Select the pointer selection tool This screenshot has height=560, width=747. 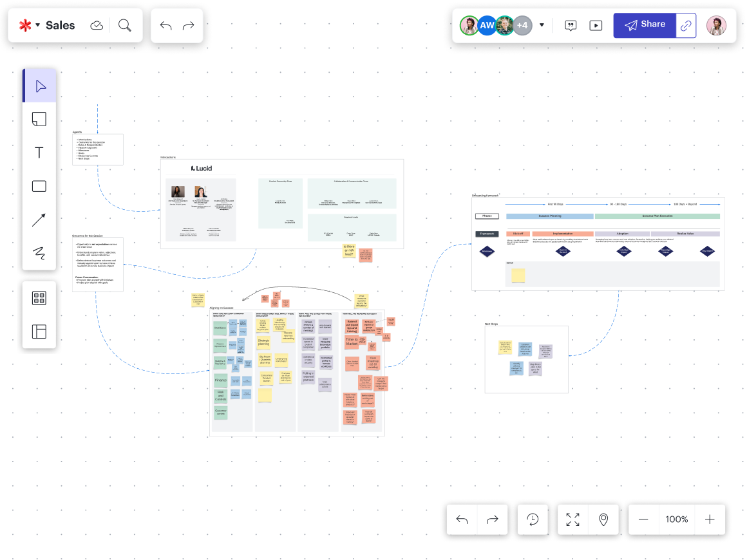pos(40,86)
